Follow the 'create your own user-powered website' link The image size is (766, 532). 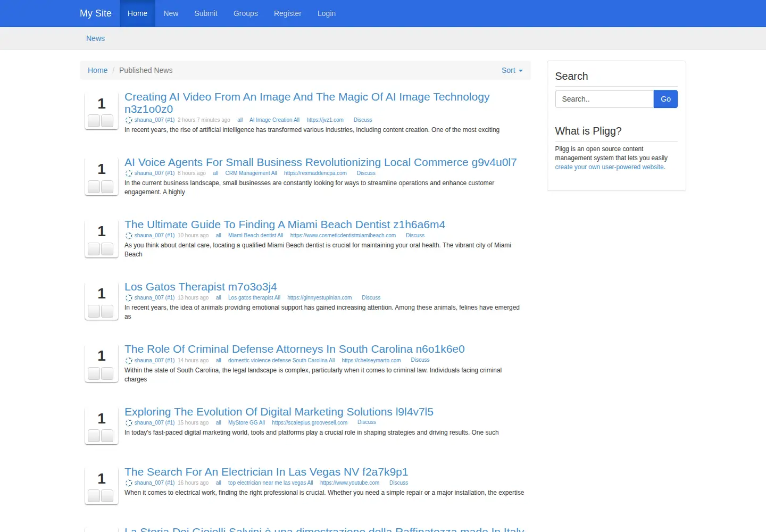click(610, 167)
